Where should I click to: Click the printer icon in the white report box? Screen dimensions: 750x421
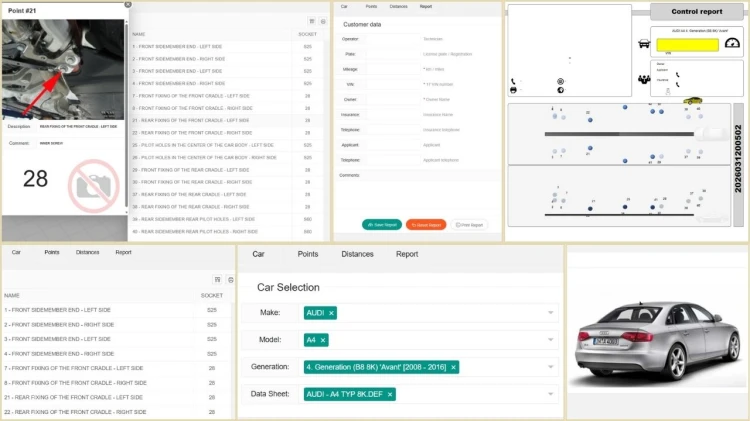[513, 90]
